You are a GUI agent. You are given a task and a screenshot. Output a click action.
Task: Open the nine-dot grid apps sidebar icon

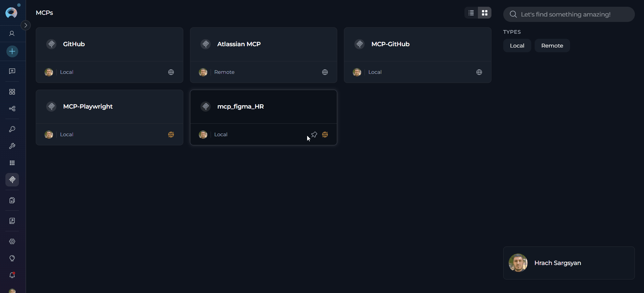[12, 163]
